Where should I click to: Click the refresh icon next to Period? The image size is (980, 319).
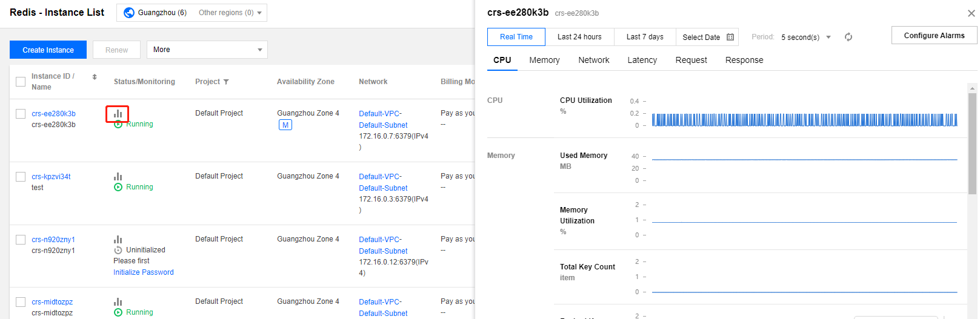click(x=848, y=37)
